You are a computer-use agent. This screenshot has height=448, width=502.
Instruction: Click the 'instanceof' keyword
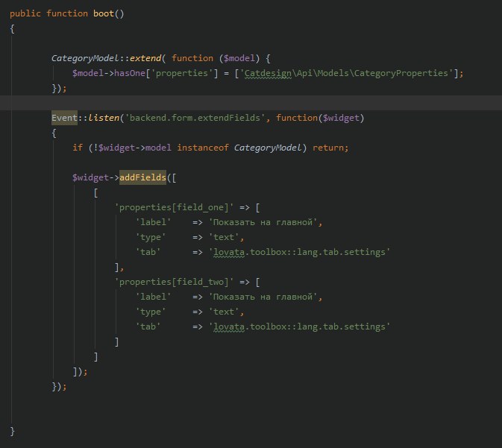203,148
